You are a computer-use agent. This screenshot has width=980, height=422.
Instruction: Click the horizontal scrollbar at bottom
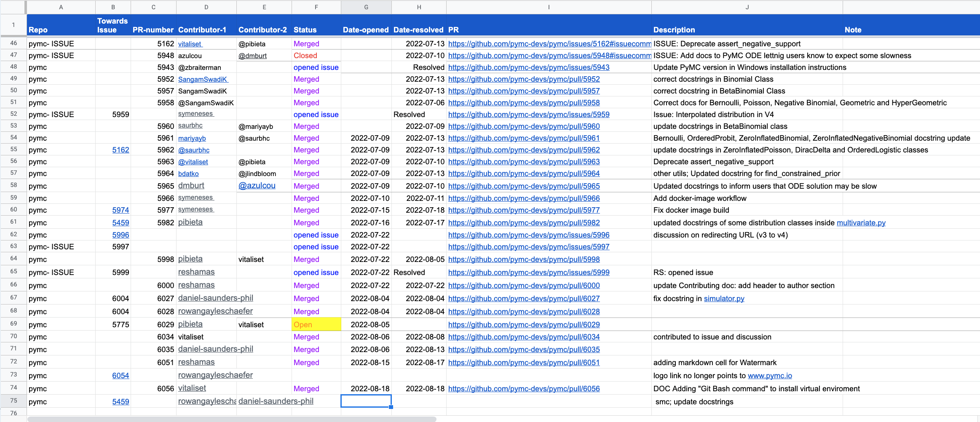point(232,419)
